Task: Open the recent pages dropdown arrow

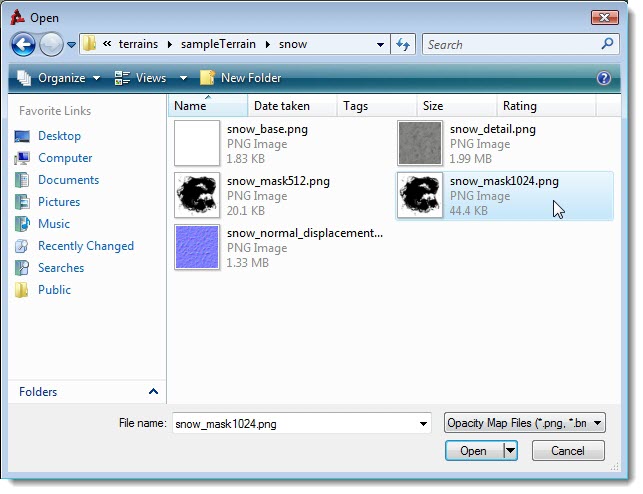Action: coord(71,45)
